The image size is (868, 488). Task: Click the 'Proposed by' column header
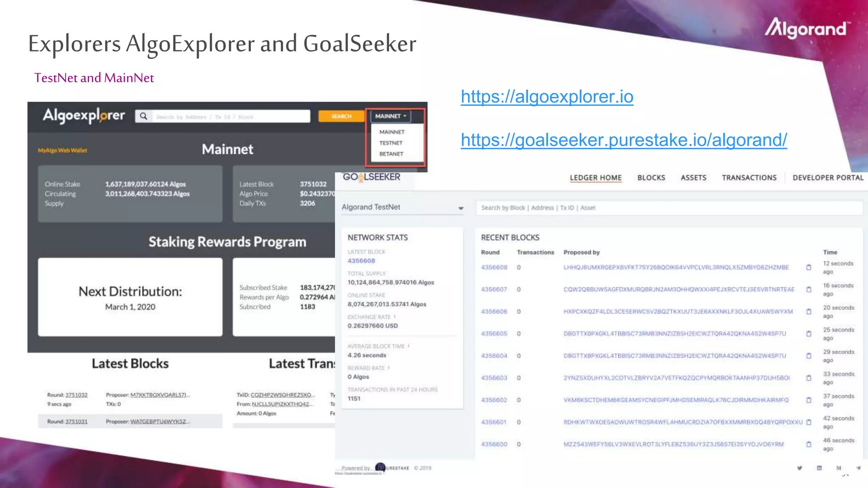(581, 252)
